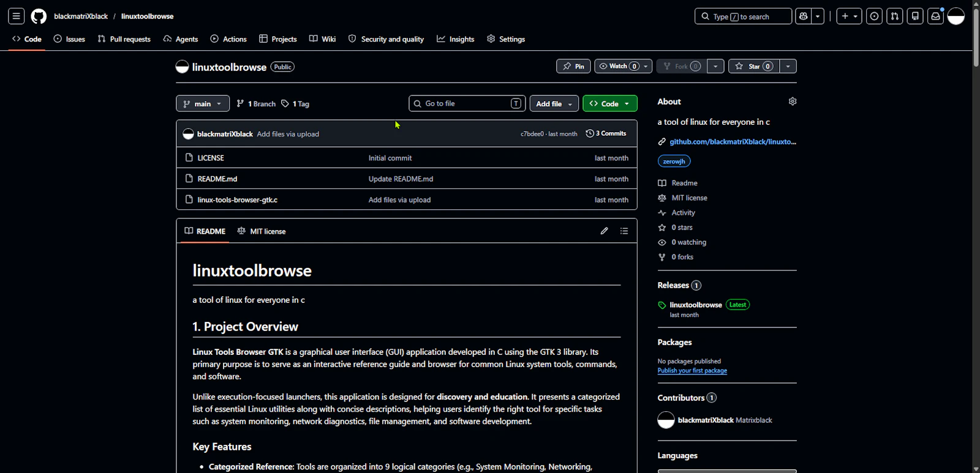
Task: Open the Pull requests tab
Action: tap(124, 39)
